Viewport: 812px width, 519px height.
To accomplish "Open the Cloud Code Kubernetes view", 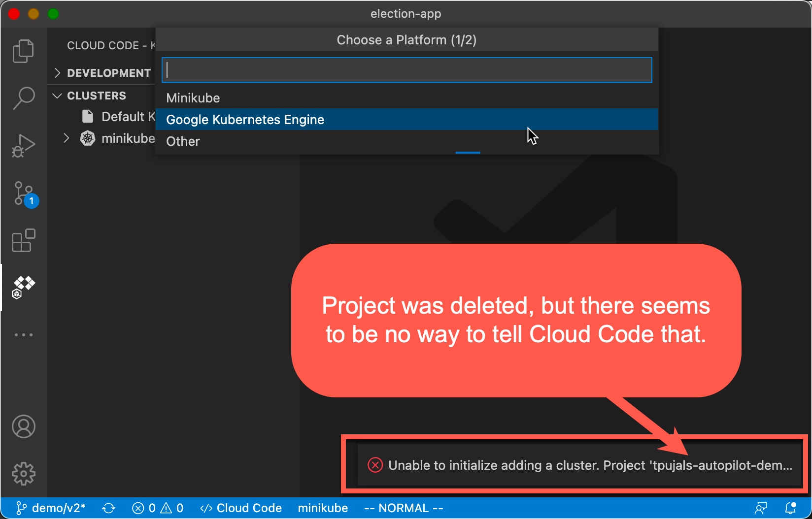I will tap(23, 287).
